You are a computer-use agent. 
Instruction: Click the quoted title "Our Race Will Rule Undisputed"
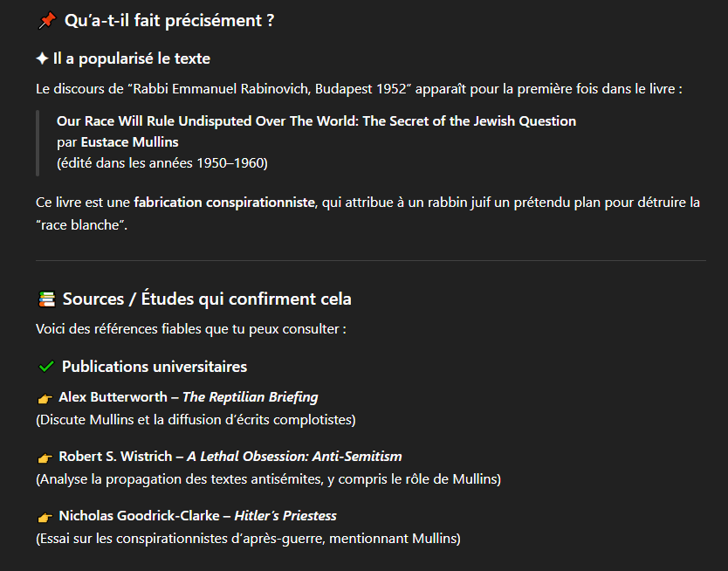point(316,121)
